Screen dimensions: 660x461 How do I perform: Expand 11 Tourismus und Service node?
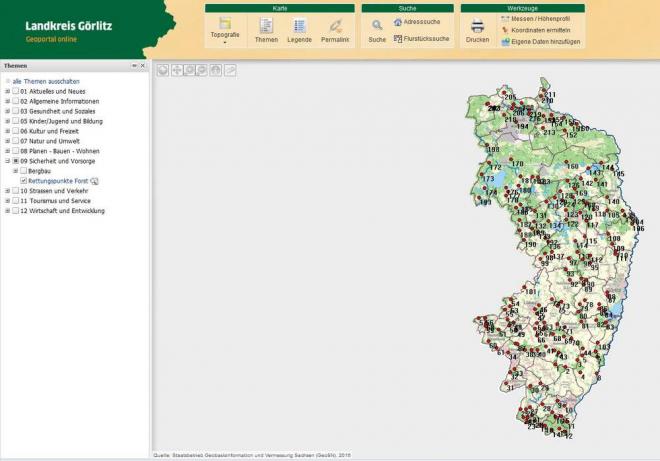click(7, 201)
